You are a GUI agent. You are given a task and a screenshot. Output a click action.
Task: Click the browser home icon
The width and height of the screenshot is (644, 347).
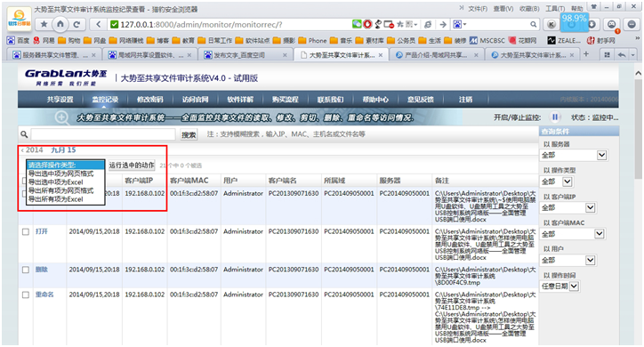tap(60, 24)
